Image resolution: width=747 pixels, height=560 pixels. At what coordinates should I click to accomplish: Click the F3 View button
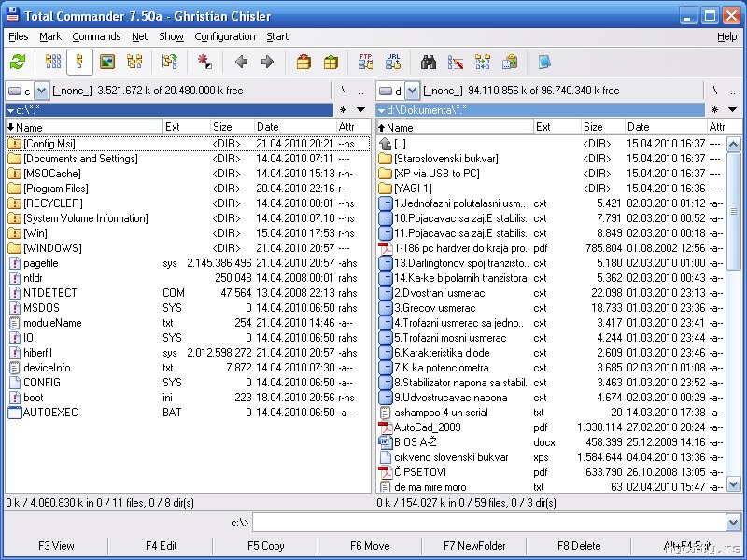56,546
